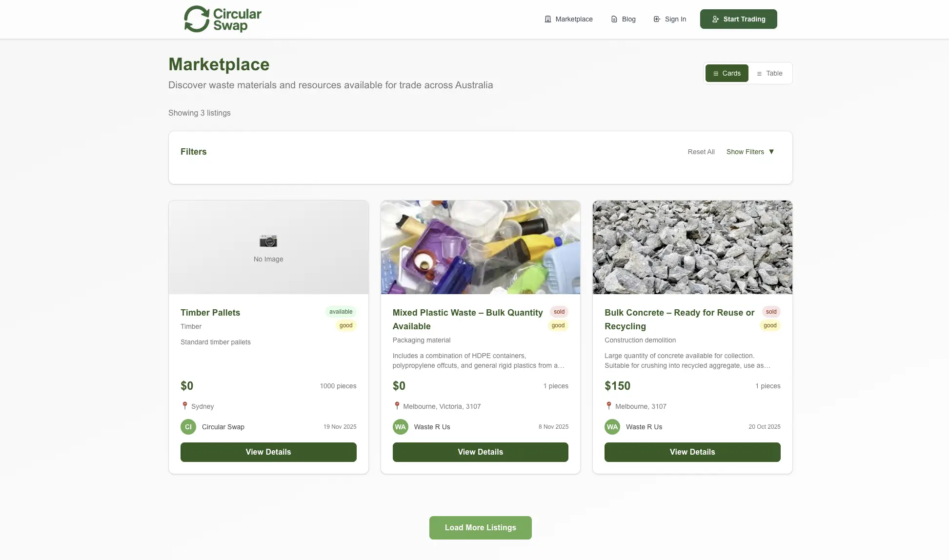949x560 pixels.
Task: Expand Show Filters dropdown arrow
Action: [x=771, y=152]
